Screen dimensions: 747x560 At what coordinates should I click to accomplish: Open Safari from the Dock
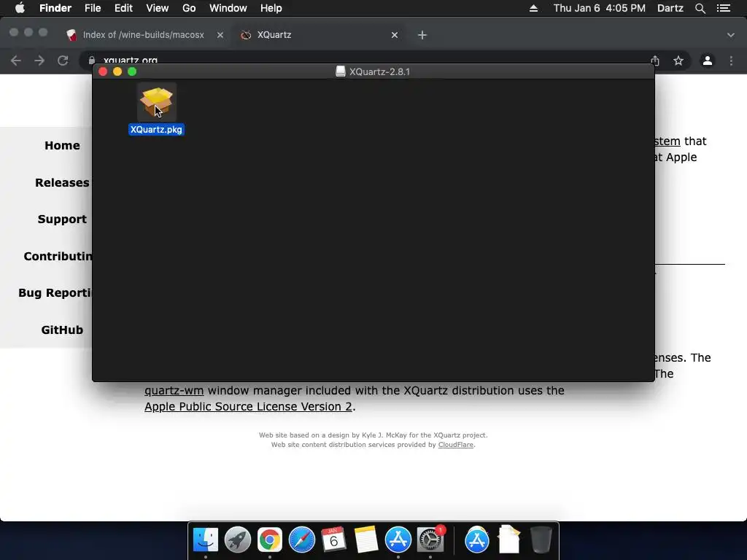coord(301,540)
